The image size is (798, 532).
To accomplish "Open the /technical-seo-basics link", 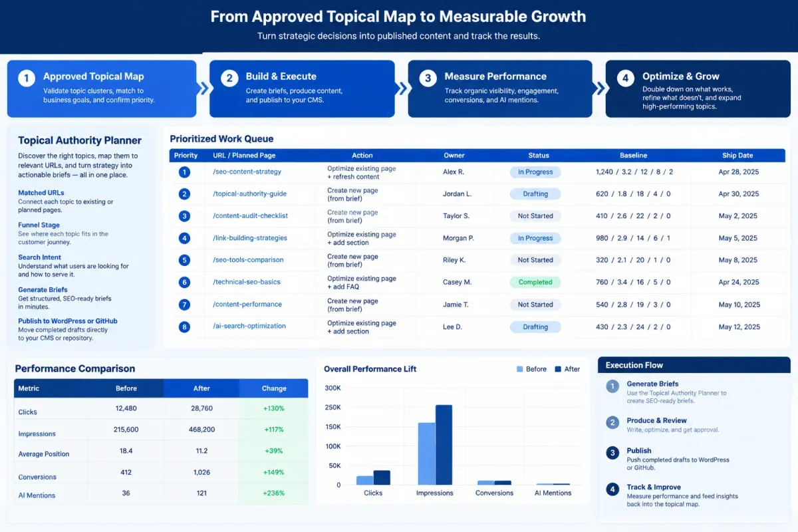I will pos(247,282).
